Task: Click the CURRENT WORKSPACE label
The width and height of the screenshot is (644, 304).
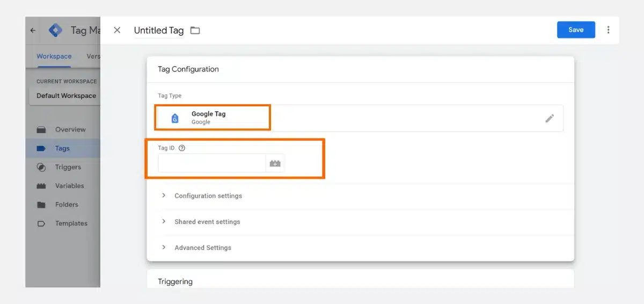Action: pyautogui.click(x=67, y=82)
